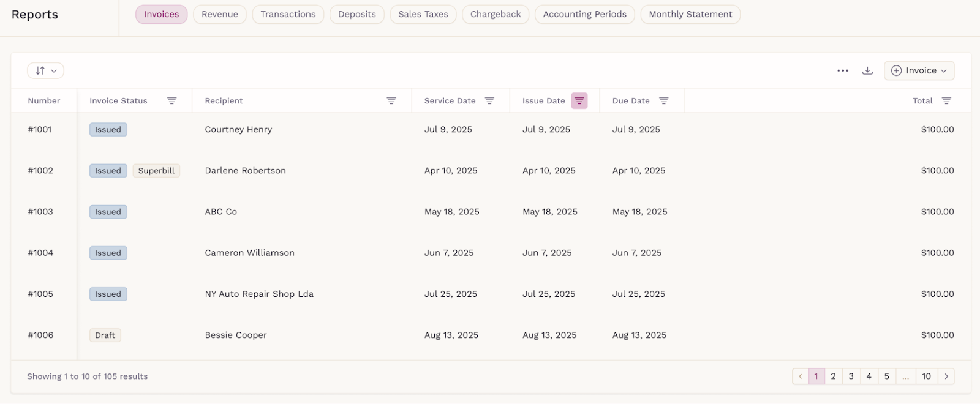Open the new Invoice dropdown button
Image resolution: width=980 pixels, height=404 pixels.
919,70
